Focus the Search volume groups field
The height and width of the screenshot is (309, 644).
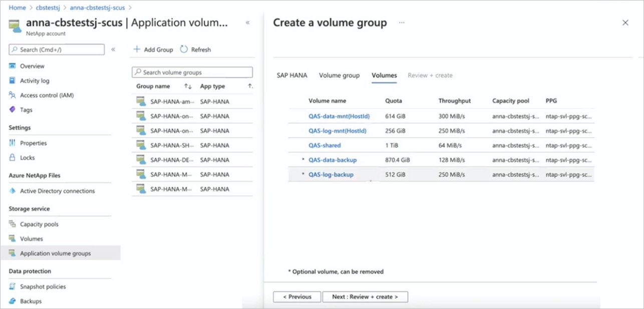pyautogui.click(x=192, y=72)
